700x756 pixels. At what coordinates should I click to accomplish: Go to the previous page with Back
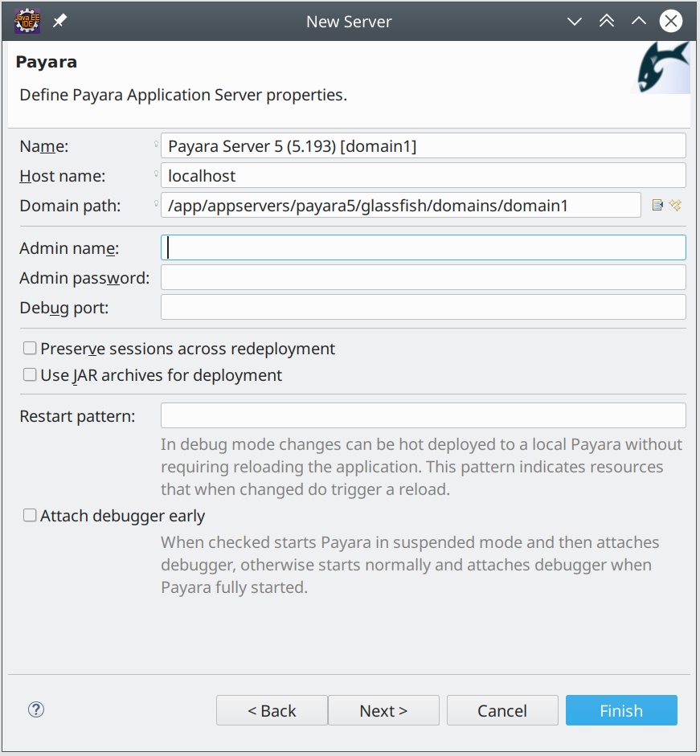[x=272, y=710]
